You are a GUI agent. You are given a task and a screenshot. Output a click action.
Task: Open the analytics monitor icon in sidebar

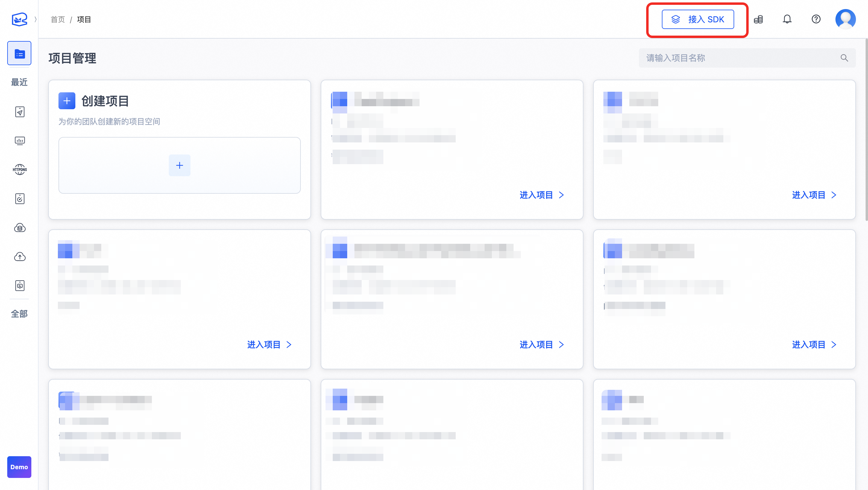pyautogui.click(x=20, y=141)
